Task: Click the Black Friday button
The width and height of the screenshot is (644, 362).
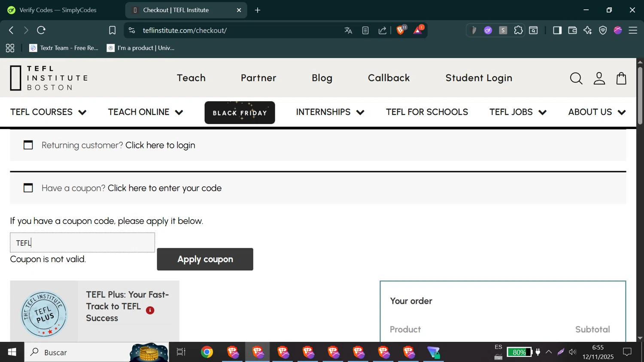Action: (x=240, y=112)
